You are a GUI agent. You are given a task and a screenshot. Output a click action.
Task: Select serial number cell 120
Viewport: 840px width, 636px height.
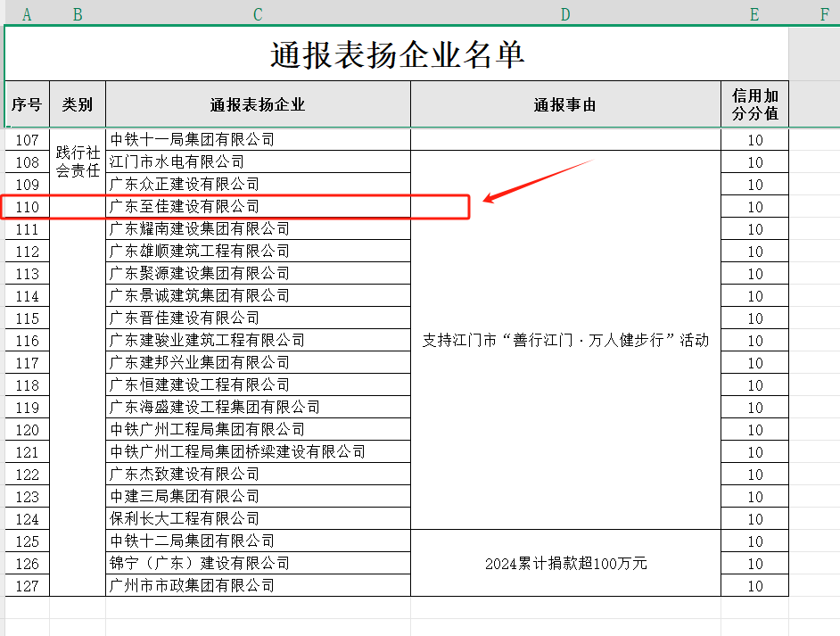(x=27, y=430)
